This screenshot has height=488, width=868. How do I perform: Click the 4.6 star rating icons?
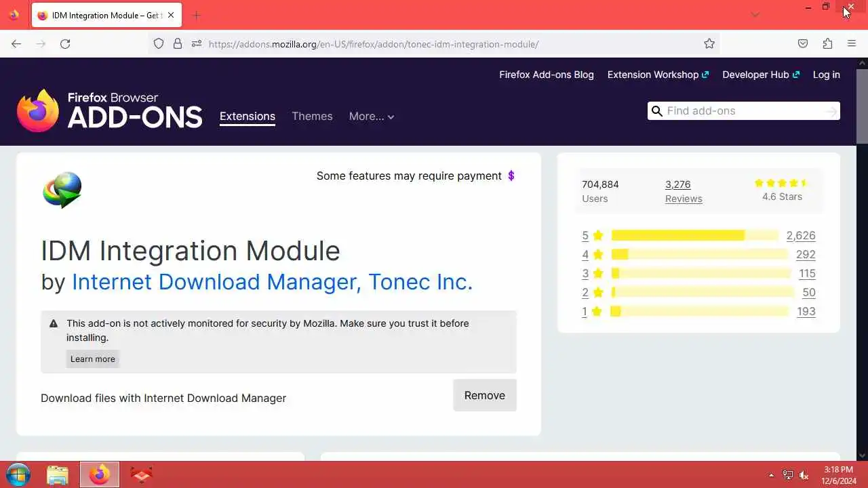781,183
